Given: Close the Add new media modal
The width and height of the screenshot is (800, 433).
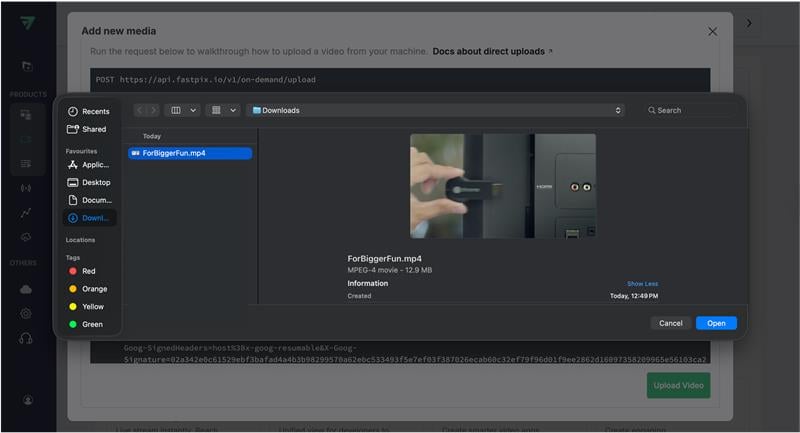Looking at the screenshot, I should coord(712,32).
